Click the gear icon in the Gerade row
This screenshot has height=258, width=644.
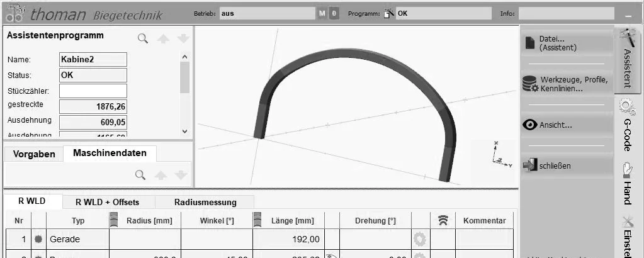pyautogui.click(x=420, y=239)
